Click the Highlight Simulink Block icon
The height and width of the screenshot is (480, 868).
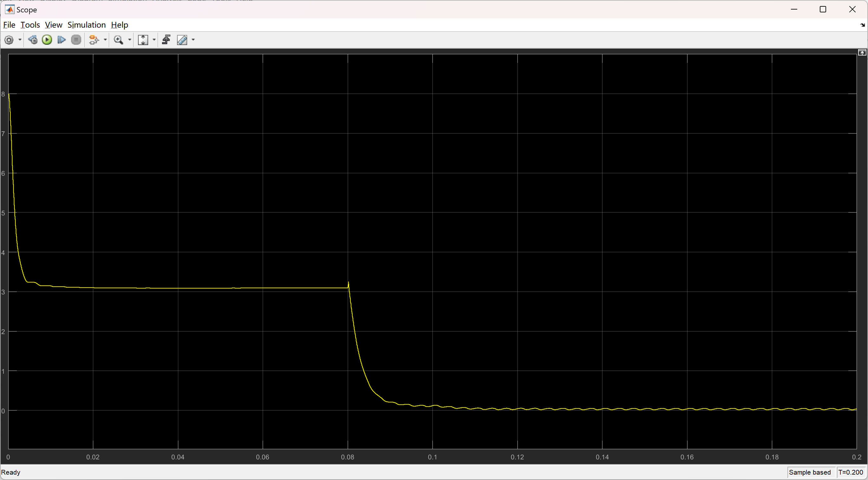tap(94, 40)
